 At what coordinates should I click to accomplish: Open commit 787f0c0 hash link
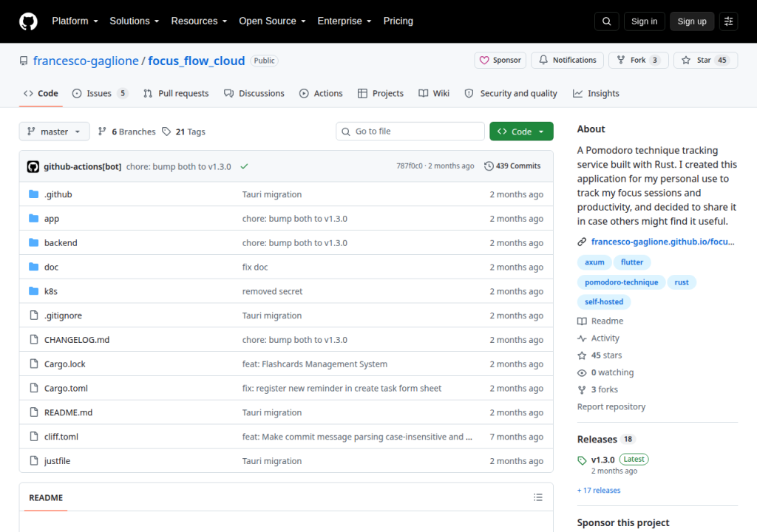click(x=410, y=166)
